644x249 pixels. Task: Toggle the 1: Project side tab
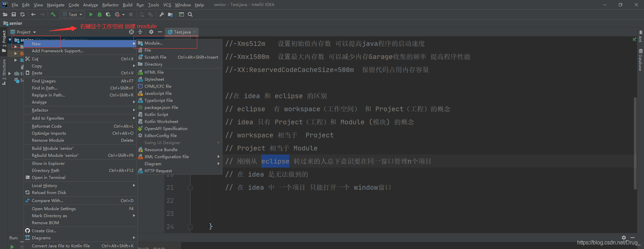4,41
